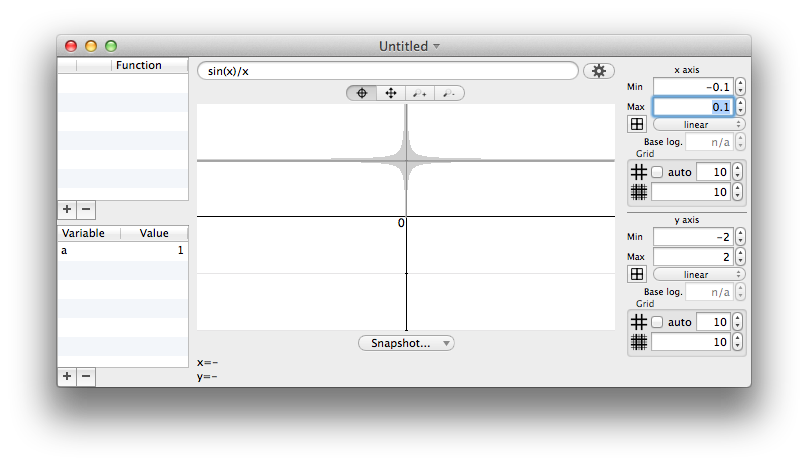The height and width of the screenshot is (466, 808).
Task: Click x axis major grid count stepper
Action: point(737,172)
